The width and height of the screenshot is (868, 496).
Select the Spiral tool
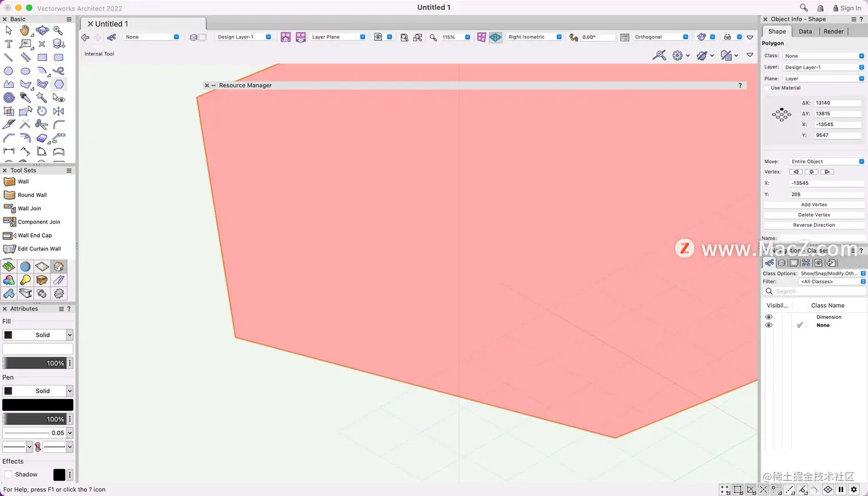[x=9, y=98]
